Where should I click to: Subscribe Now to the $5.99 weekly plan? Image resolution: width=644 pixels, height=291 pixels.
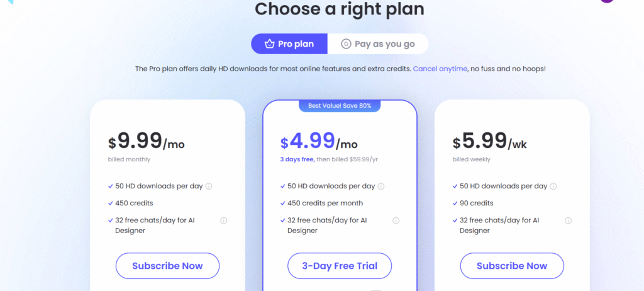pyautogui.click(x=512, y=266)
